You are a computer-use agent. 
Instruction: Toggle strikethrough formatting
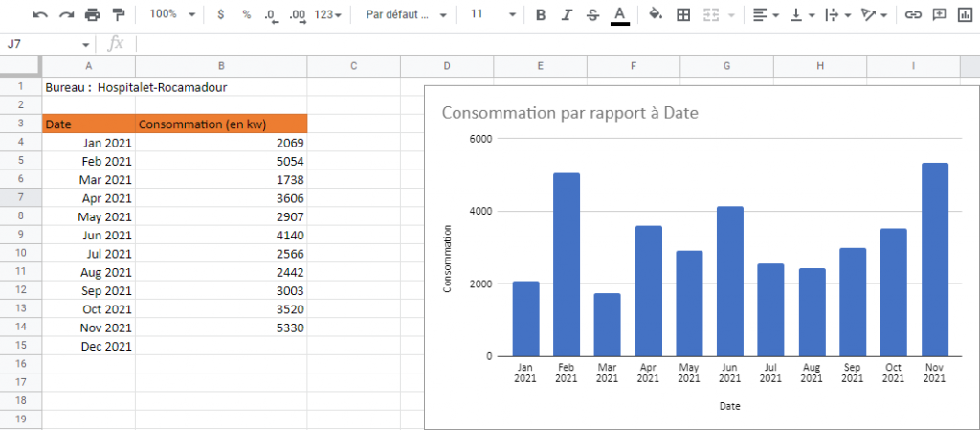pos(592,15)
